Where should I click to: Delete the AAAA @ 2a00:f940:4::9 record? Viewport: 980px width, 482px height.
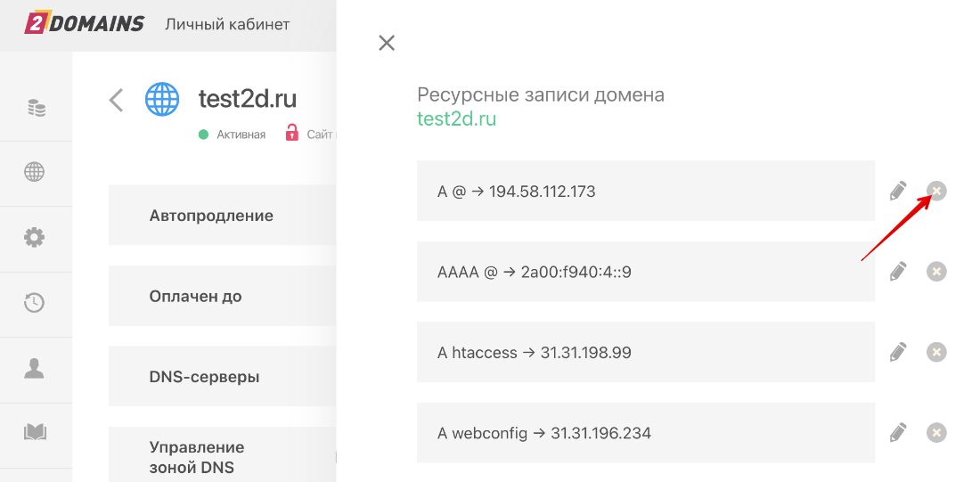pyautogui.click(x=936, y=272)
